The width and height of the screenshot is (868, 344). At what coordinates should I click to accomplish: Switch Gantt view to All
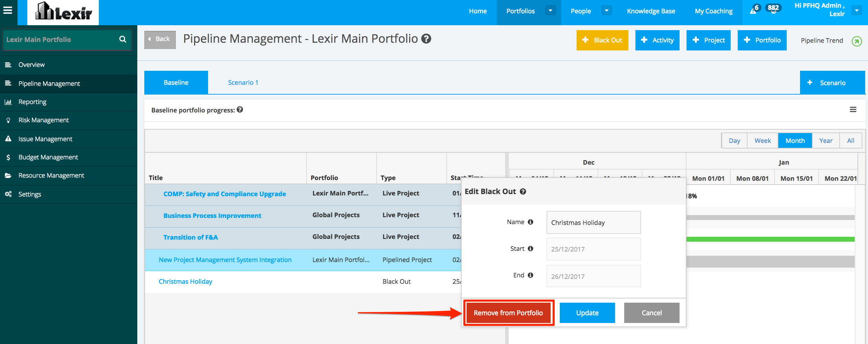[x=851, y=141]
